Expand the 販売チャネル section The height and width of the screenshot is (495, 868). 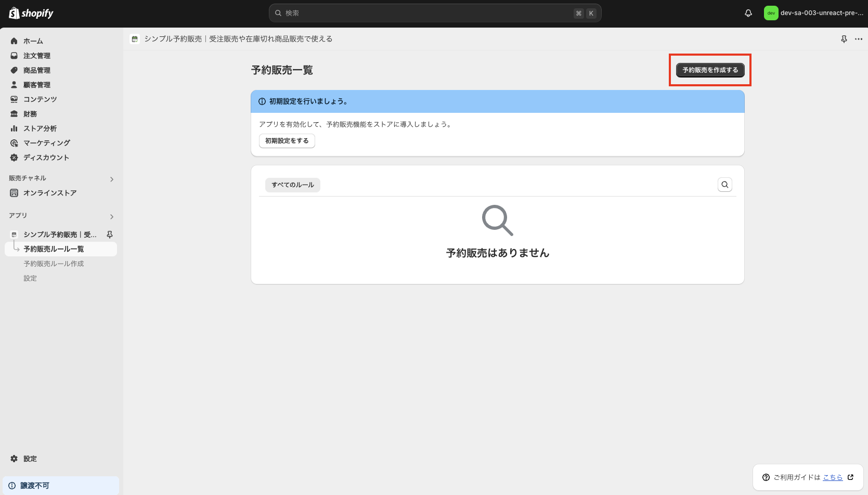[111, 179]
